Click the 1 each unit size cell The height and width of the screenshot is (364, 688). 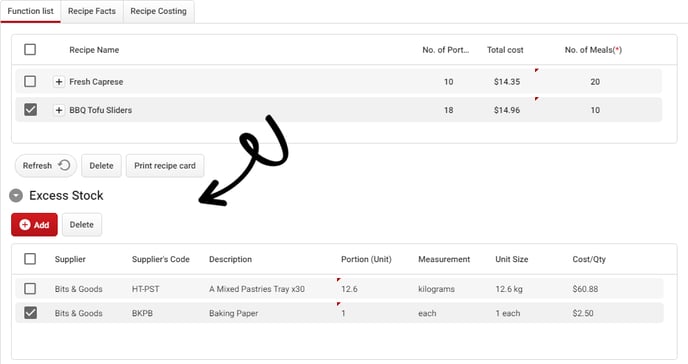pos(508,313)
